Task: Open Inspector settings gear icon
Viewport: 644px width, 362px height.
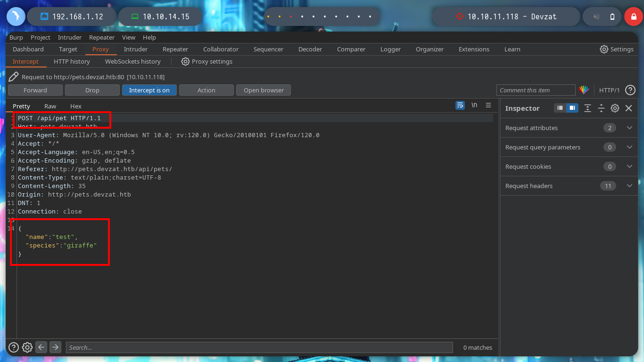Action: [615, 108]
